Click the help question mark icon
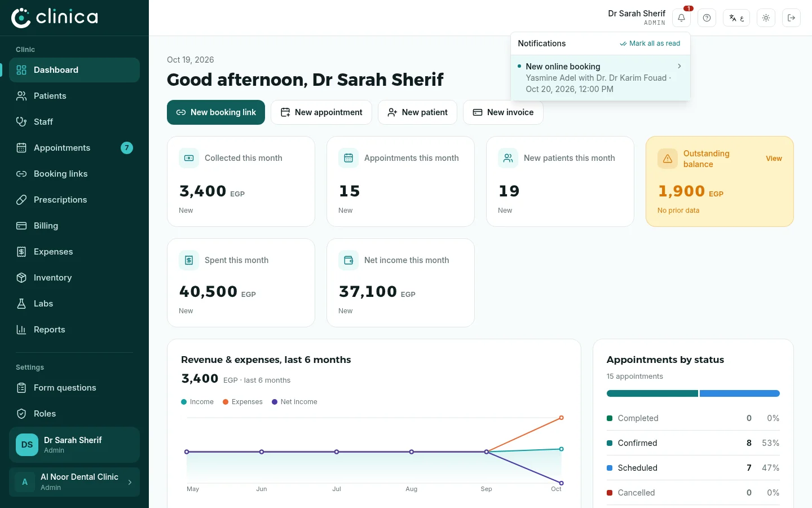 coord(707,17)
